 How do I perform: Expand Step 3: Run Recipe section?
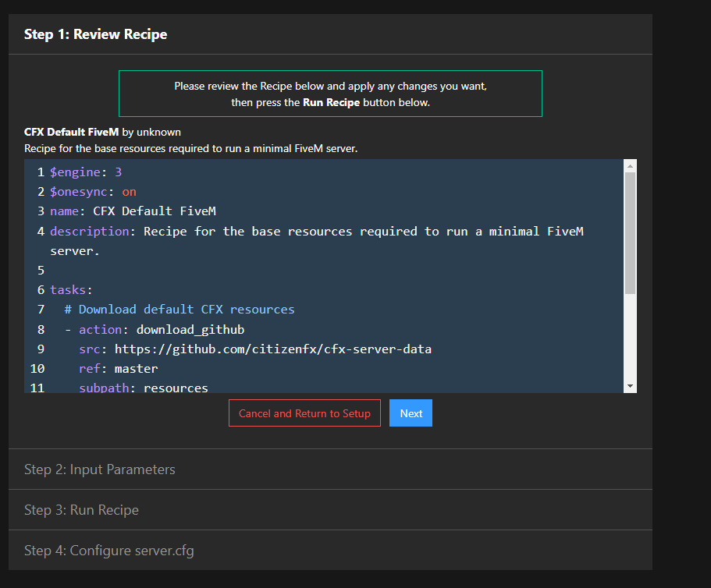click(x=330, y=510)
